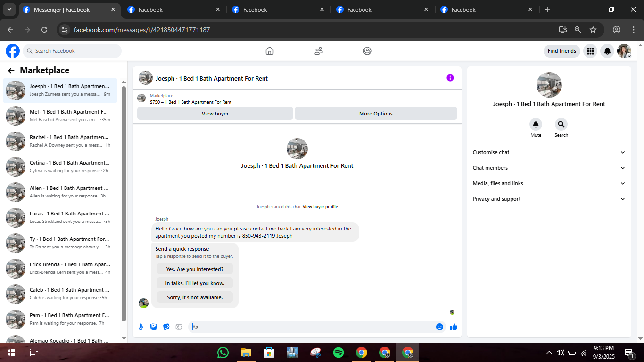Open File Explorer from the taskbar

[x=246, y=353]
